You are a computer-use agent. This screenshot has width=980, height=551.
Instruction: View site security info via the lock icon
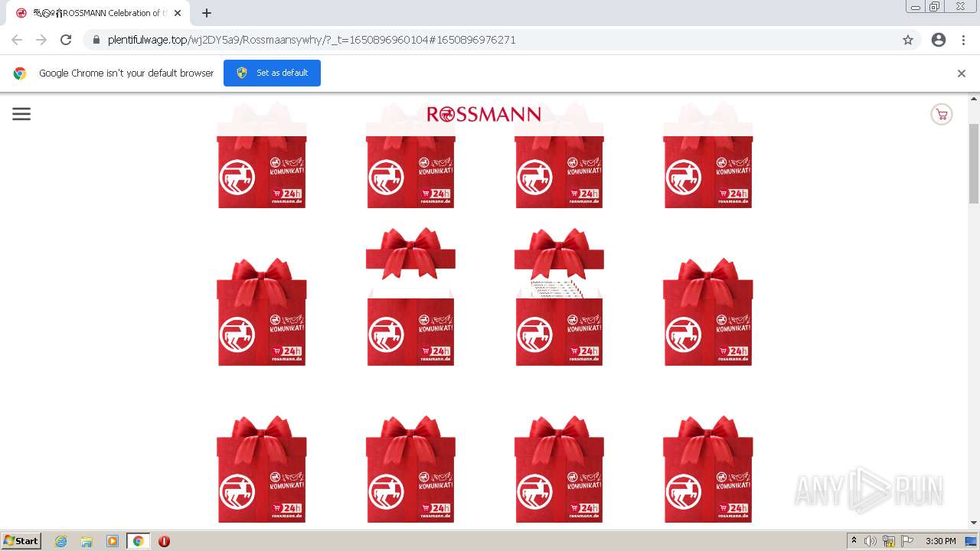96,40
